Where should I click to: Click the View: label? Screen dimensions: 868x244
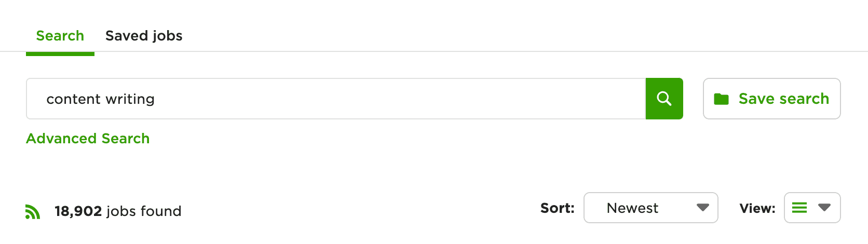757,208
